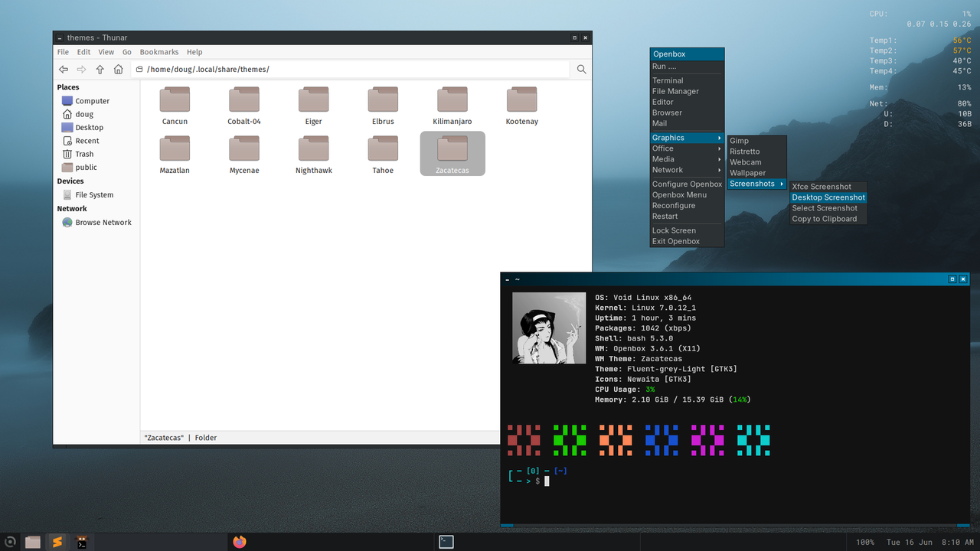Open the Bookmarks menu in Thunar

point(159,52)
